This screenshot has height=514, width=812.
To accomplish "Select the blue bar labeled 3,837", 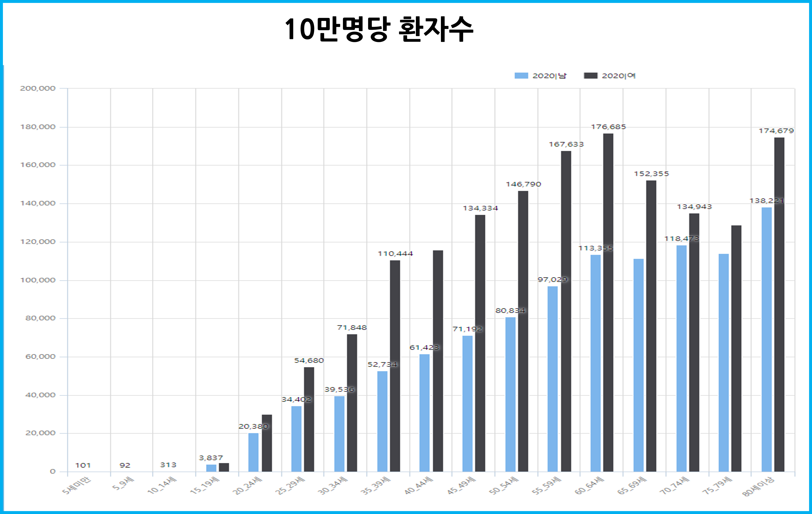I will click(211, 468).
